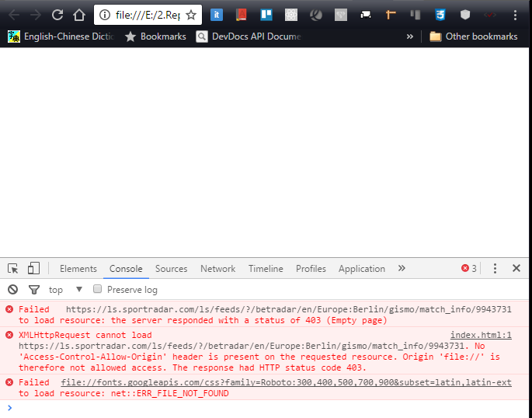Enable the Preserve log checkbox
Viewport: 532px width, 418px height.
(x=98, y=290)
